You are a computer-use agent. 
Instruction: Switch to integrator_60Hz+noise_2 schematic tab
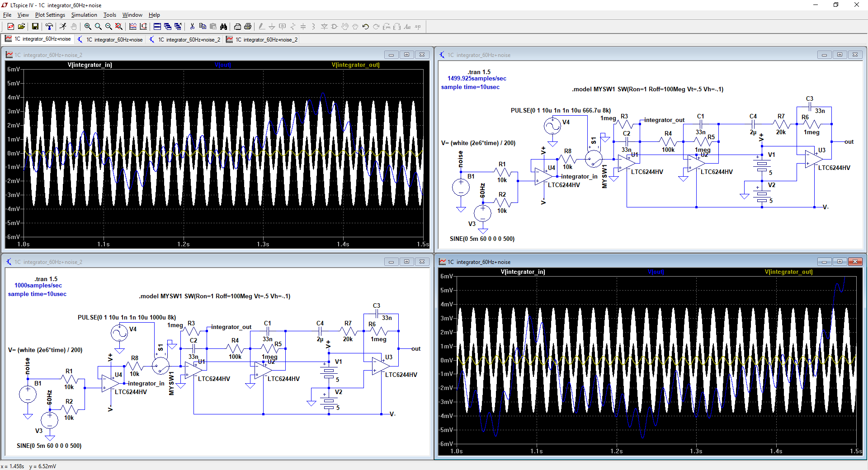pyautogui.click(x=184, y=40)
